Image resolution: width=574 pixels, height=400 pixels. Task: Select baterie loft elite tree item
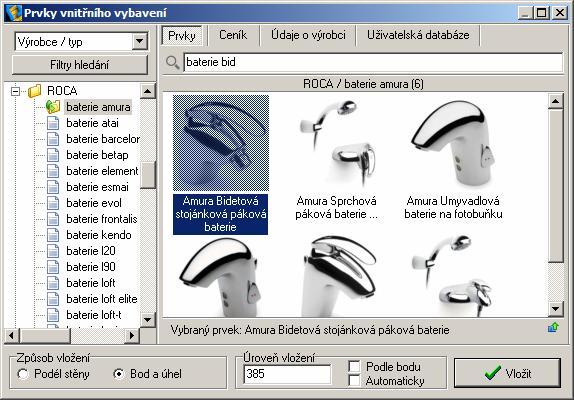pos(102,299)
